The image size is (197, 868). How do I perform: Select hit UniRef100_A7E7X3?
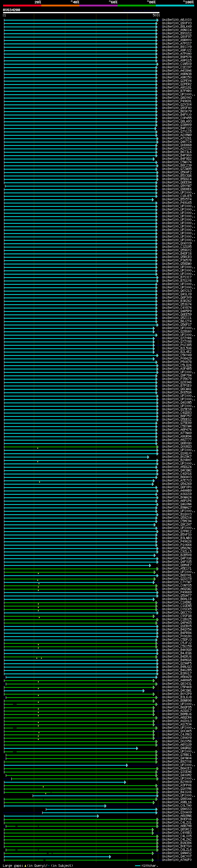[x=176, y=481]
